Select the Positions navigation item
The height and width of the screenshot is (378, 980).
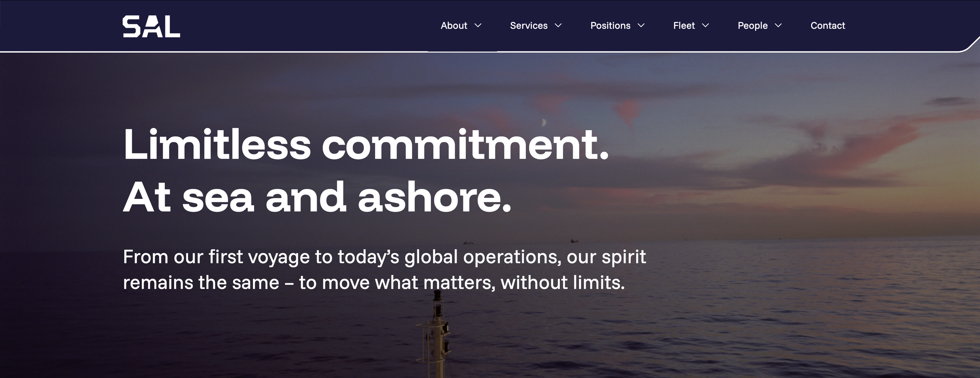click(610, 25)
